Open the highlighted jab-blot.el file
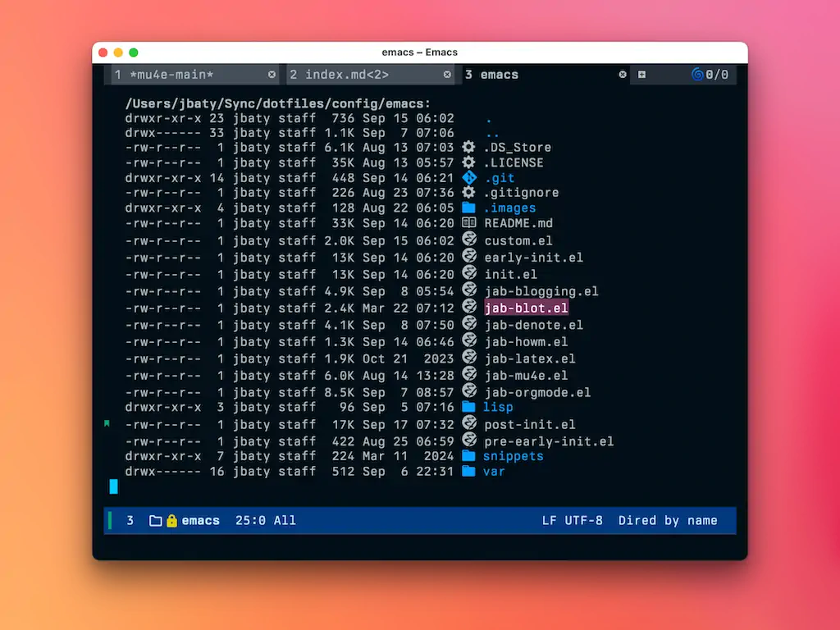 coord(526,308)
